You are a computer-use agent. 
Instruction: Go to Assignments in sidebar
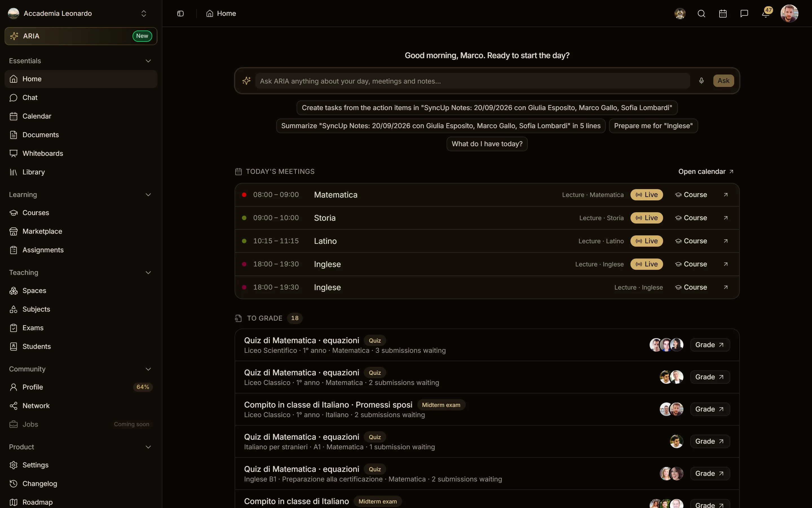click(81, 250)
